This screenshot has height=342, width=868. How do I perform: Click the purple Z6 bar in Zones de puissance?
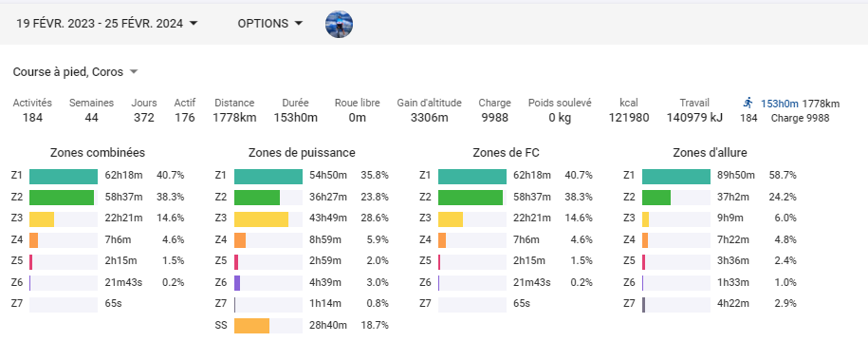237,283
